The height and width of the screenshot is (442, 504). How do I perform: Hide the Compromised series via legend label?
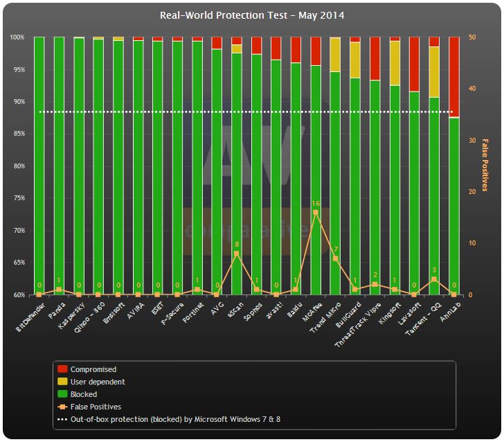[93, 369]
